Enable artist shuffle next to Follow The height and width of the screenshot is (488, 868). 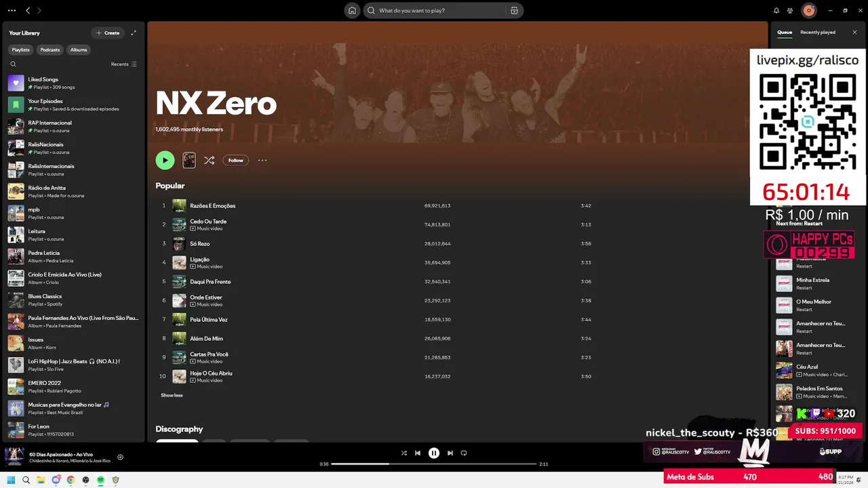(x=209, y=160)
